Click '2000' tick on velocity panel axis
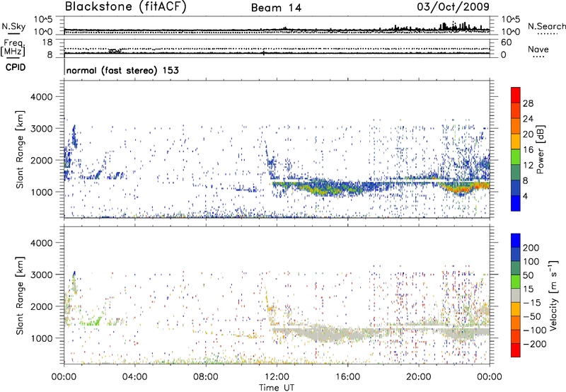The height and width of the screenshot is (392, 566). pos(42,306)
